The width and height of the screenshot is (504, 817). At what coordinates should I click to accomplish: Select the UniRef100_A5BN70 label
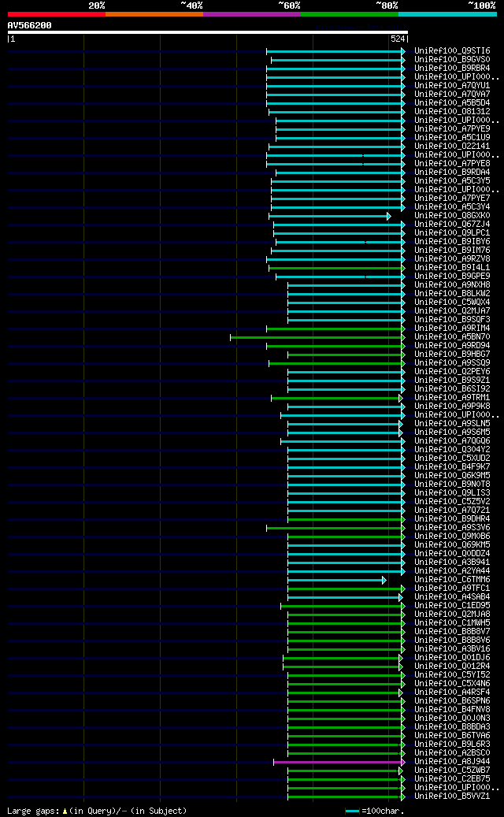pyautogui.click(x=452, y=337)
